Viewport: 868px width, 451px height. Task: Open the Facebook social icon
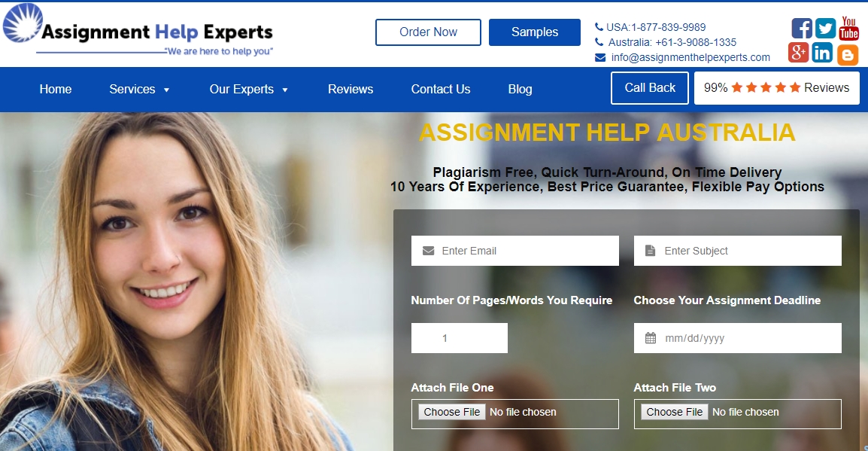801,29
